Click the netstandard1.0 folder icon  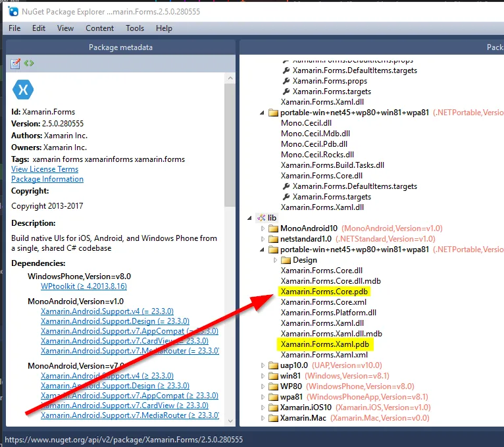[x=273, y=239]
